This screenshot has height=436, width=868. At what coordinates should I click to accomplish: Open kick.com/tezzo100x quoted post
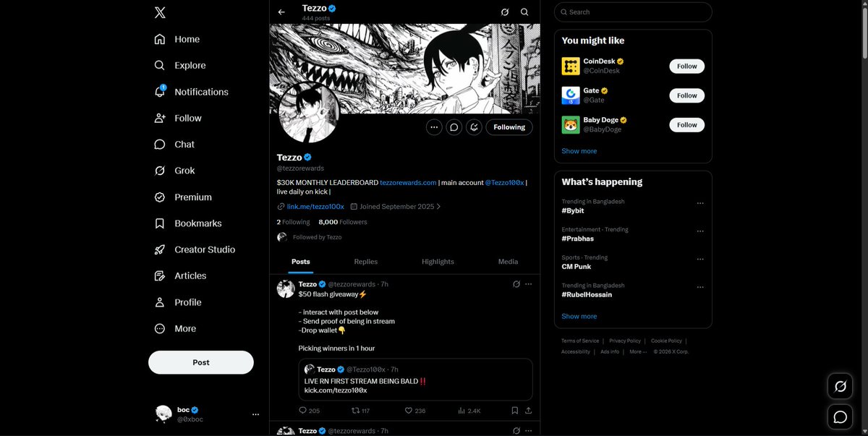pyautogui.click(x=416, y=380)
